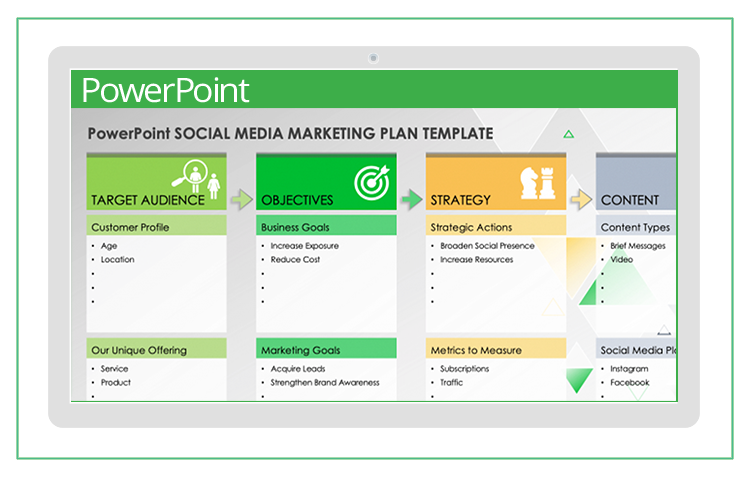Select the Strengthen Brand Awareness bullet
Screen dimensions: 746x479
tap(325, 382)
